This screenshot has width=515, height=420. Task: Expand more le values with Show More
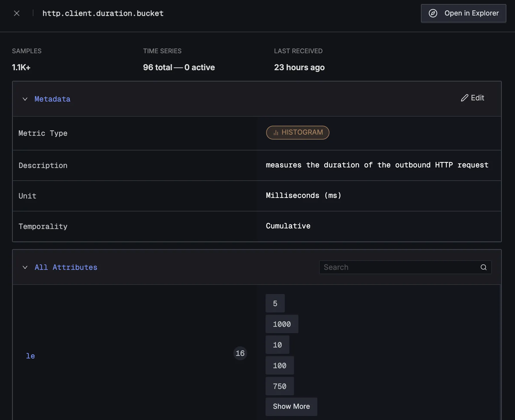tap(291, 406)
